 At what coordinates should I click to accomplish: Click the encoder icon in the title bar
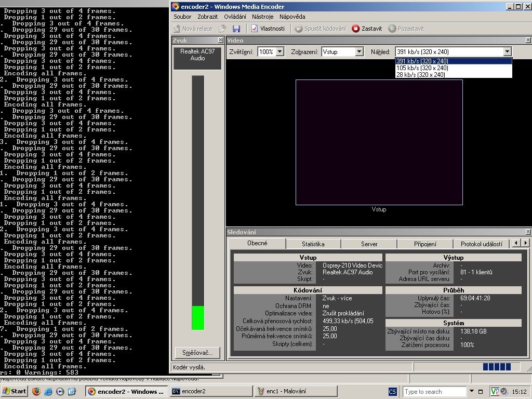point(176,6)
